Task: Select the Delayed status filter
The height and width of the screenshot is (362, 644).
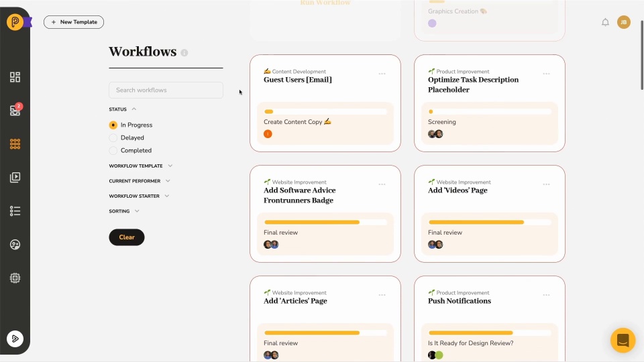Action: [127, 137]
